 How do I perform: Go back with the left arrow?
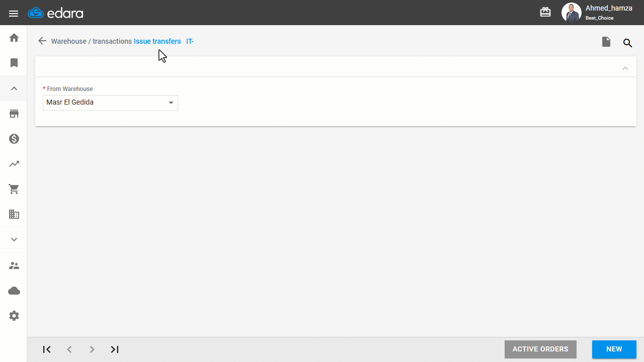pyautogui.click(x=42, y=41)
